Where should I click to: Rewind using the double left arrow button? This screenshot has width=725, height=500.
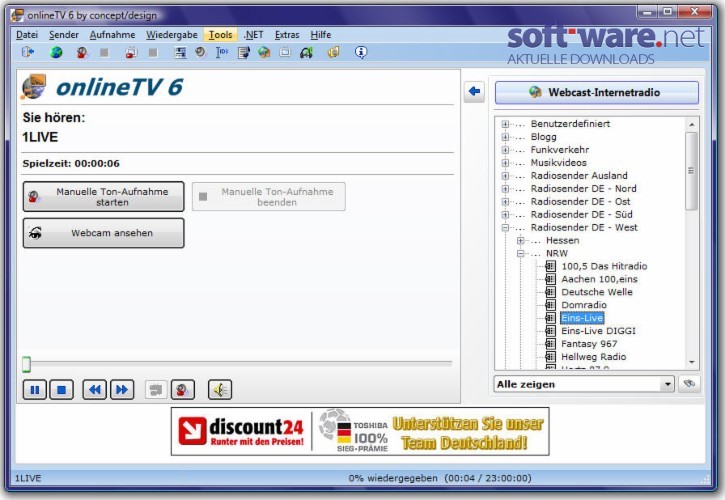[95, 389]
